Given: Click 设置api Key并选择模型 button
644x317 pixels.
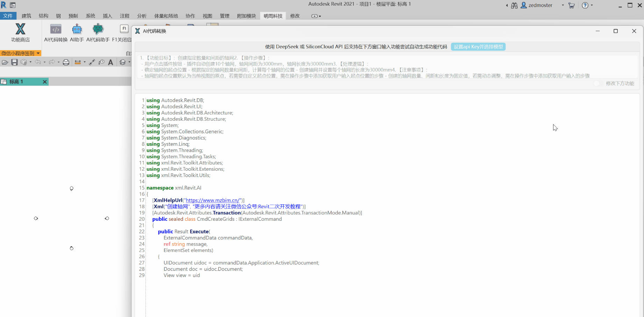Looking at the screenshot, I should point(478,47).
